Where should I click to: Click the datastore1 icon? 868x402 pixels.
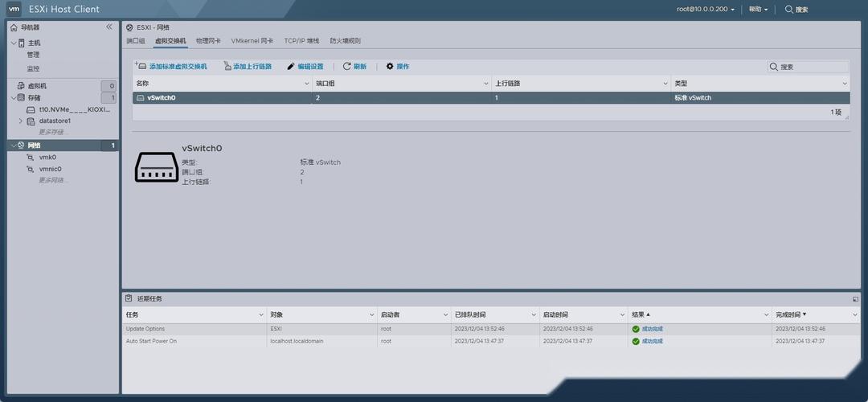pos(31,121)
